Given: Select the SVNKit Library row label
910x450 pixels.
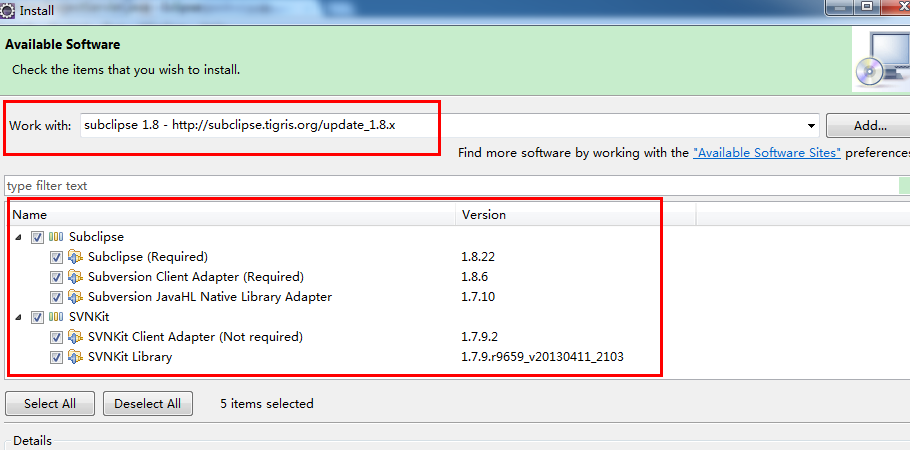Looking at the screenshot, I should pos(129,357).
